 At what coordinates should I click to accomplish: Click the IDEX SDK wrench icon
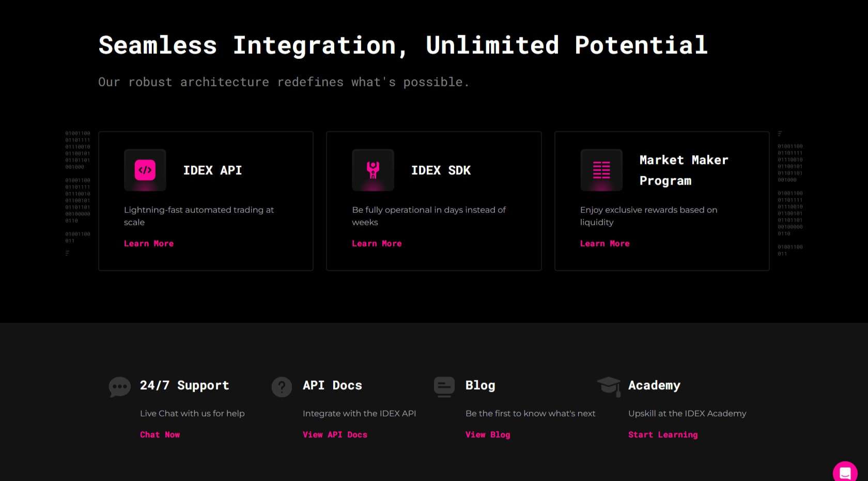tap(373, 170)
